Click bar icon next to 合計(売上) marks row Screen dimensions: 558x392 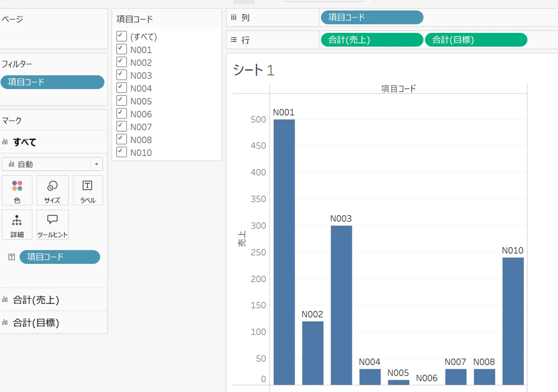5,300
